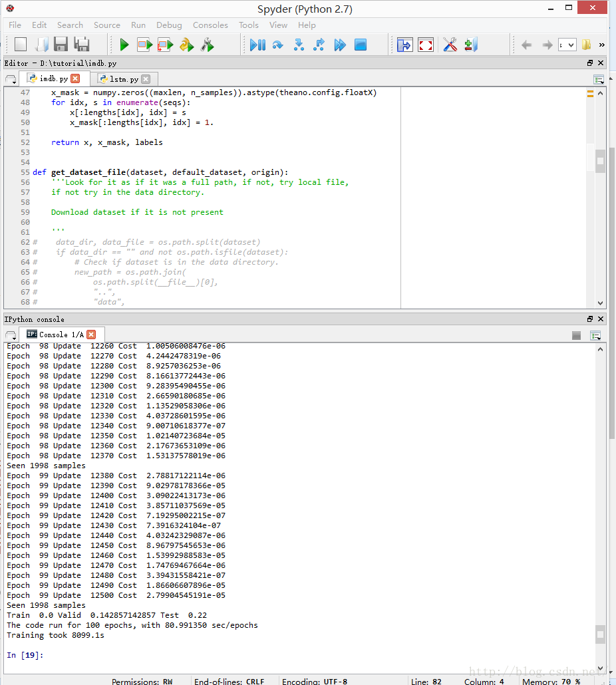Click the 'Memory: 70 %' status indicator
Screen dimensions: 616x685
click(551, 681)
